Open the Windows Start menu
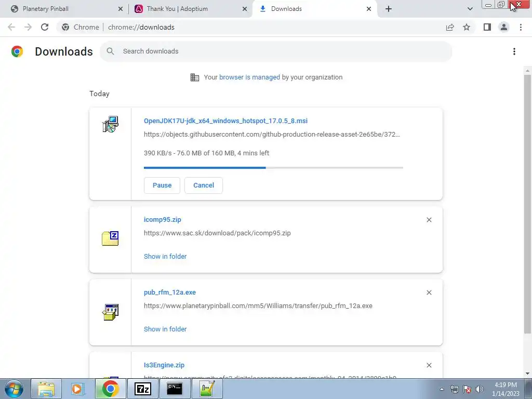Screen dimensions: 532x399 coord(14,389)
